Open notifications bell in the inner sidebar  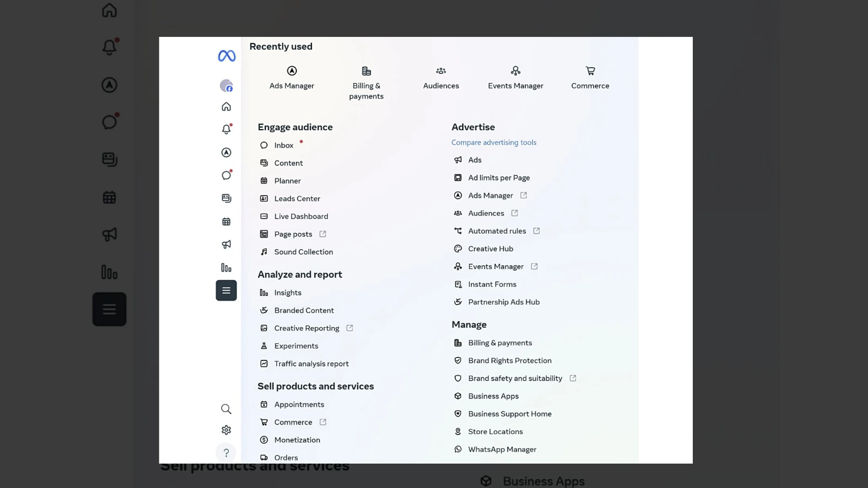pyautogui.click(x=226, y=129)
